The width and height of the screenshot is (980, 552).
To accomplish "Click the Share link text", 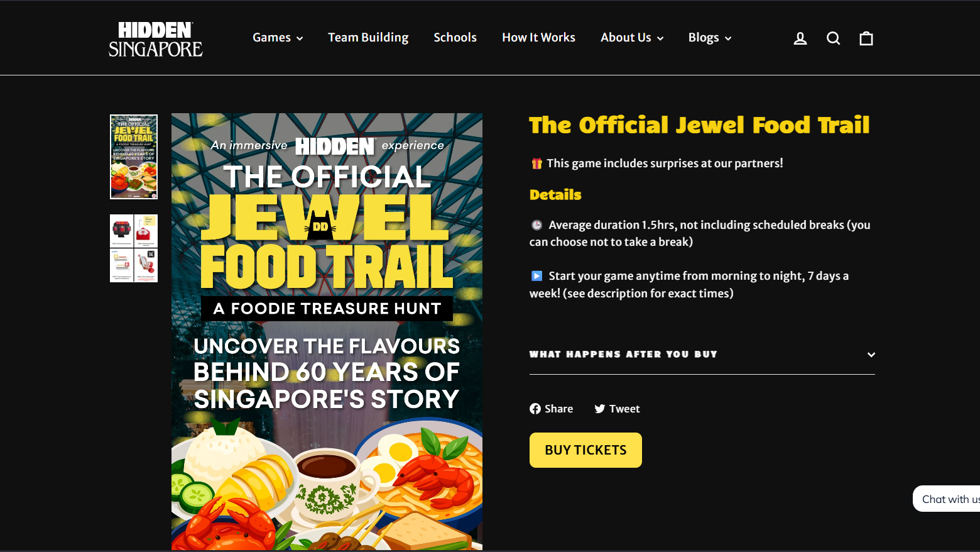I will 558,409.
